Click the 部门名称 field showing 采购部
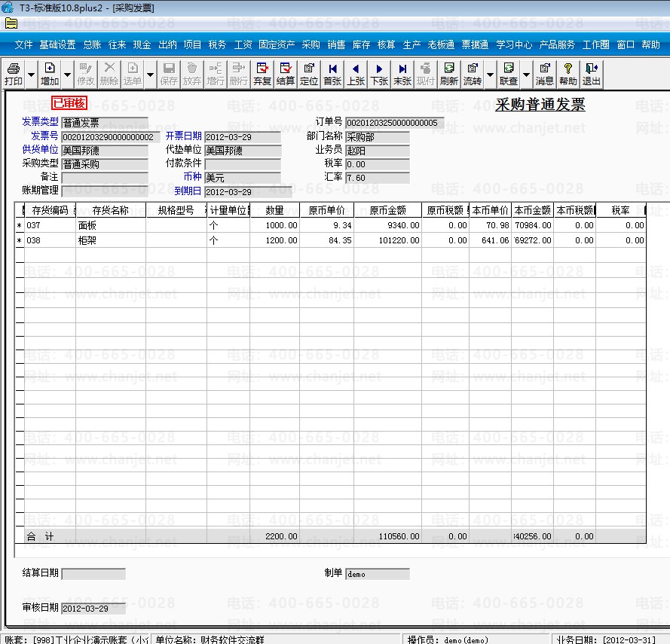The width and height of the screenshot is (670, 644). click(378, 136)
